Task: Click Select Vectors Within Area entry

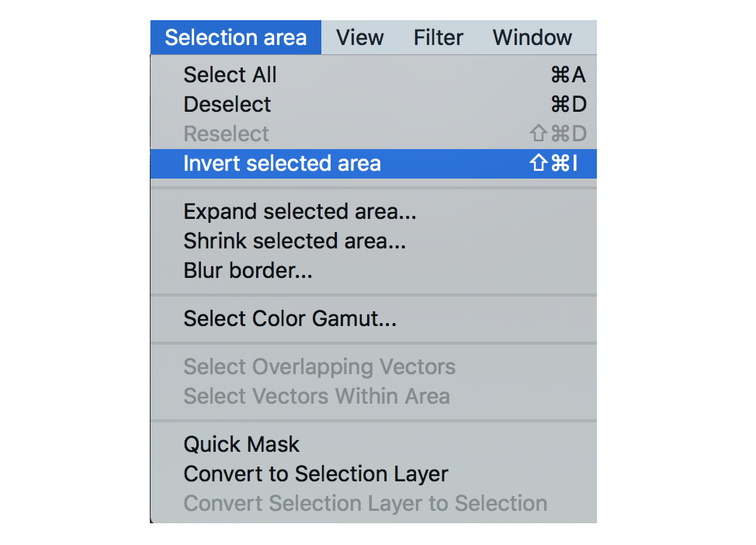Action: tap(316, 397)
